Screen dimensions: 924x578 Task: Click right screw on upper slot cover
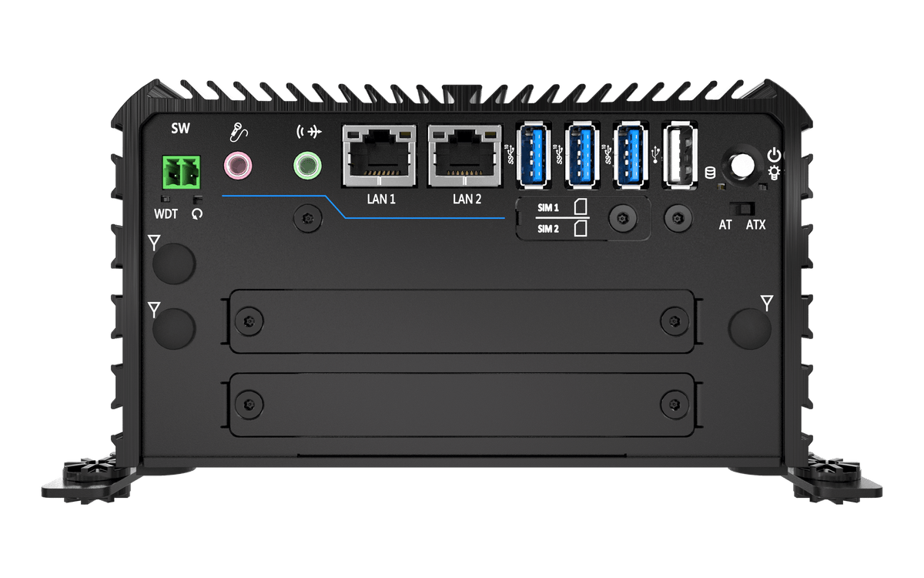coord(675,320)
